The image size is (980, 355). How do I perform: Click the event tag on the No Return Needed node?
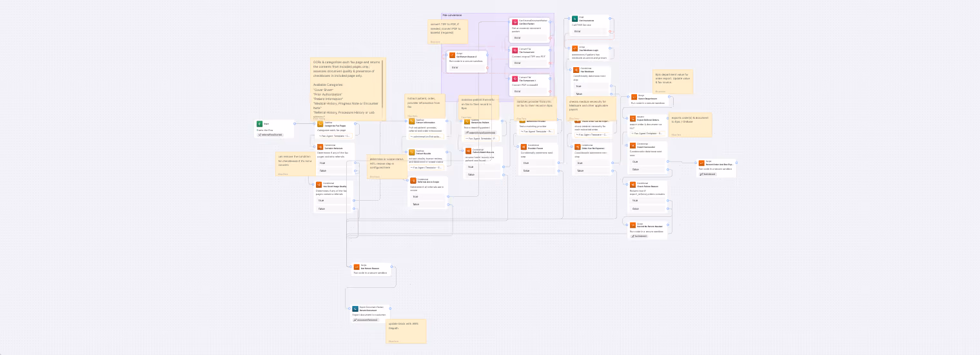(638, 236)
